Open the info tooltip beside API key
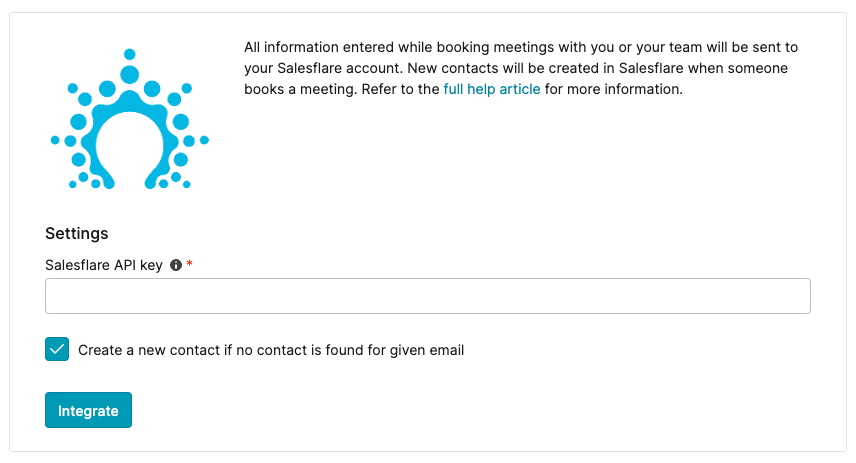The image size is (856, 463). tap(176, 265)
